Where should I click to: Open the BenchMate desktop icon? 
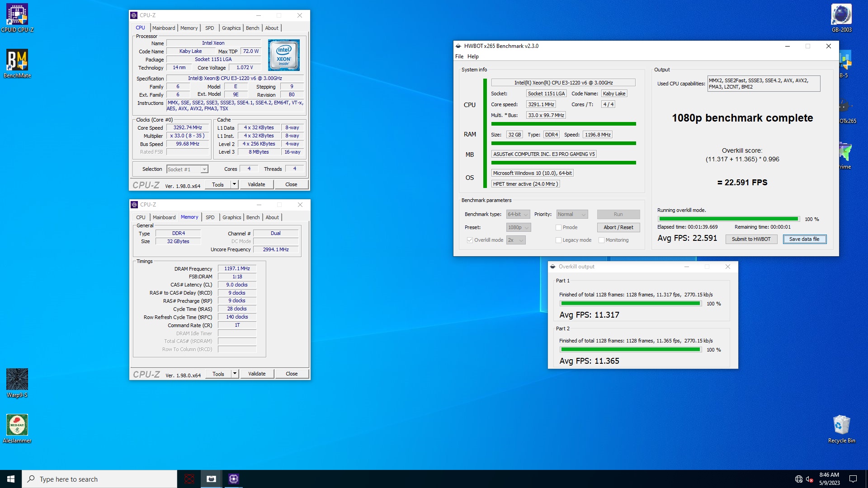click(17, 64)
